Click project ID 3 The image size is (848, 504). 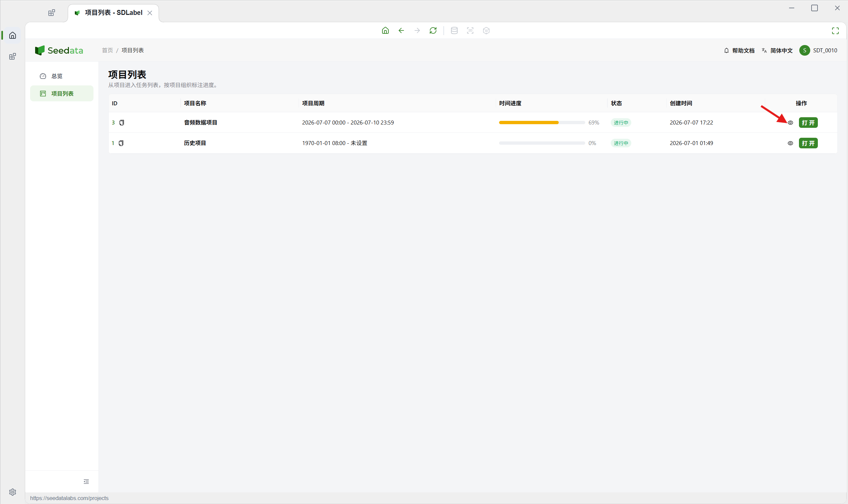click(113, 123)
